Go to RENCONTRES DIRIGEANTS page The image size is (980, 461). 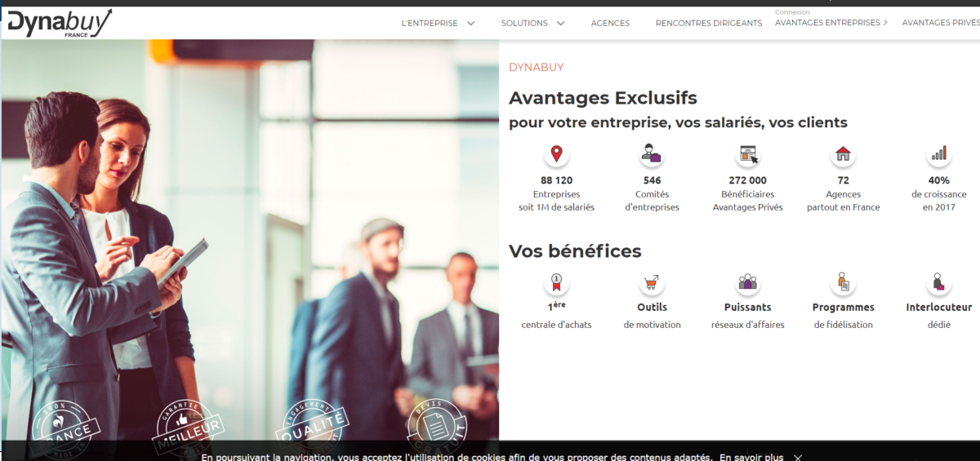click(x=709, y=23)
